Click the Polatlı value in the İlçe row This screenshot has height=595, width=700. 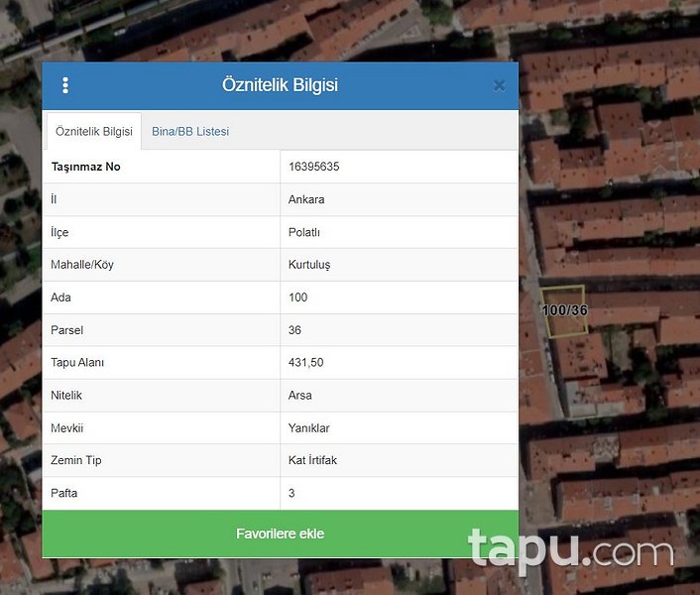pos(304,232)
